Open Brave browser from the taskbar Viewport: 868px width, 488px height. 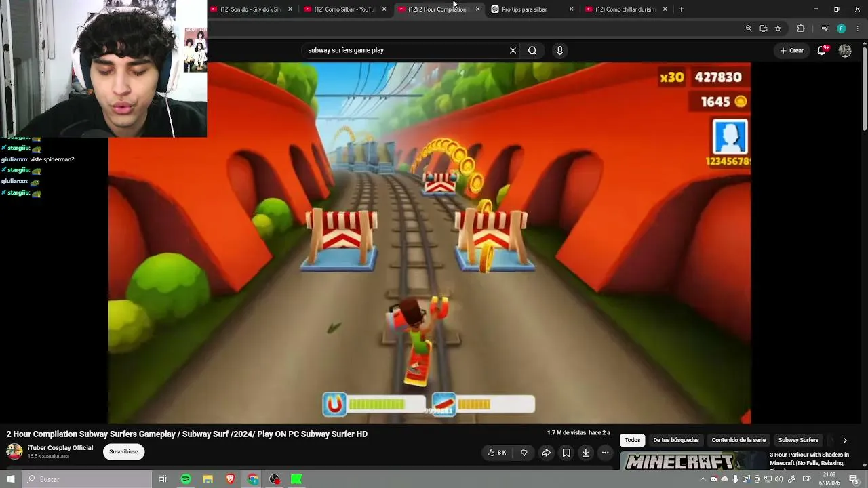click(230, 479)
